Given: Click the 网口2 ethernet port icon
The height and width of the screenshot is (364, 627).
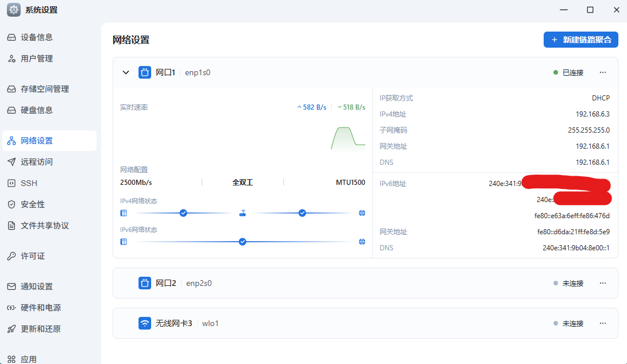Looking at the screenshot, I should 145,283.
